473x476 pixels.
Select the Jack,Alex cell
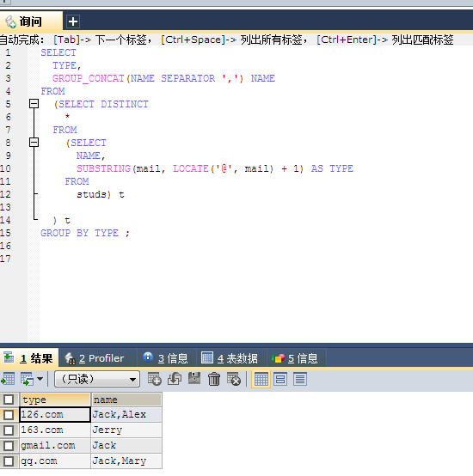click(x=126, y=415)
